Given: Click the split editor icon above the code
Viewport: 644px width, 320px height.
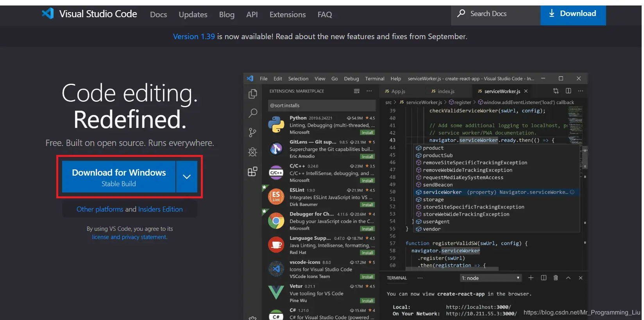Looking at the screenshot, I should pos(568,91).
